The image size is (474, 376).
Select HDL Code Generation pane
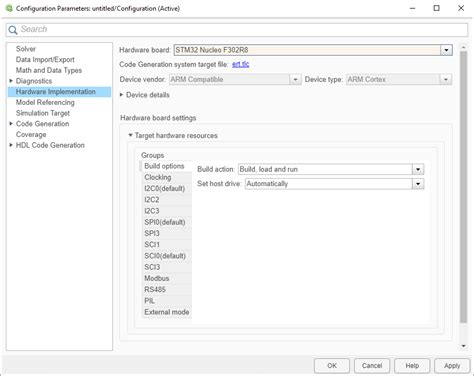click(x=50, y=145)
